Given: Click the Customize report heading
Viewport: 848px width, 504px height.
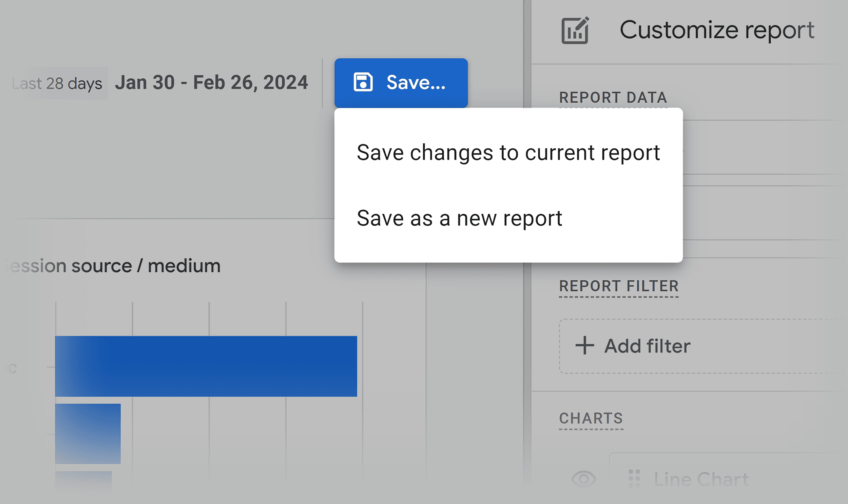Looking at the screenshot, I should tap(717, 30).
